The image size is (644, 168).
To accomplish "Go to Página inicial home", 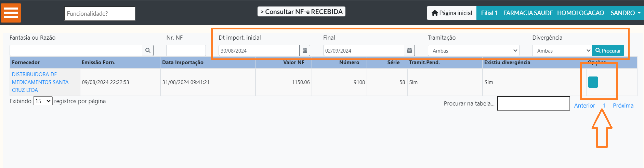I will 451,13.
